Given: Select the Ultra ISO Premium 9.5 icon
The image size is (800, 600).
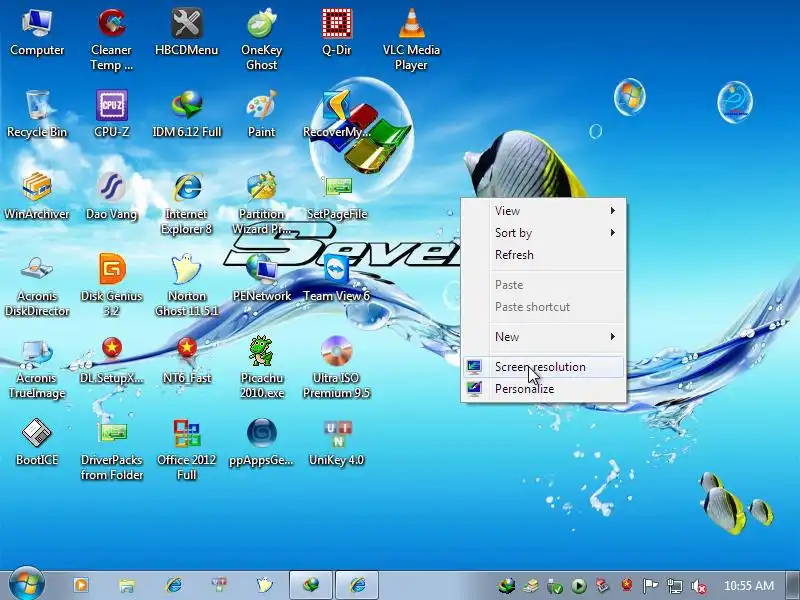Looking at the screenshot, I should 336,368.
